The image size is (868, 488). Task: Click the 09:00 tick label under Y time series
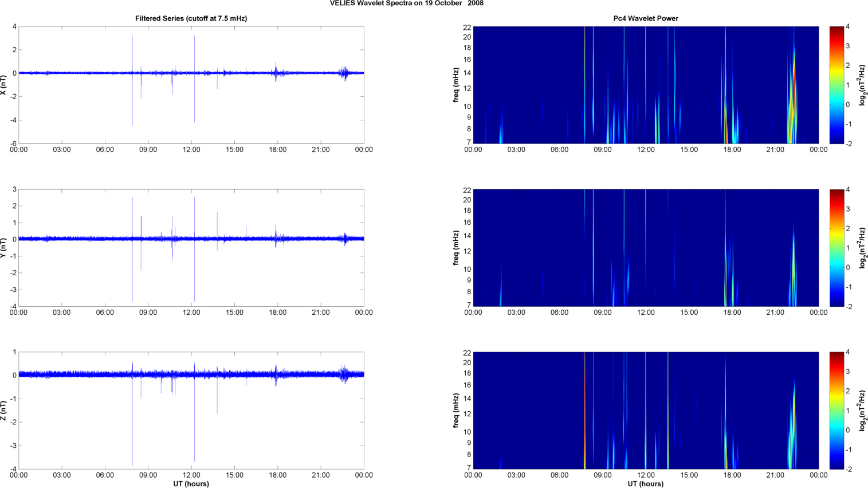point(148,313)
